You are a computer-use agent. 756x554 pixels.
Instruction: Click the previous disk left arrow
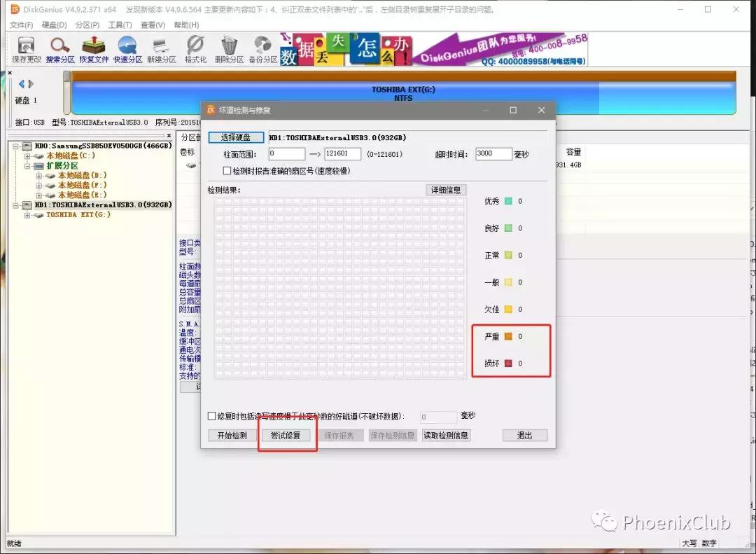(x=21, y=84)
